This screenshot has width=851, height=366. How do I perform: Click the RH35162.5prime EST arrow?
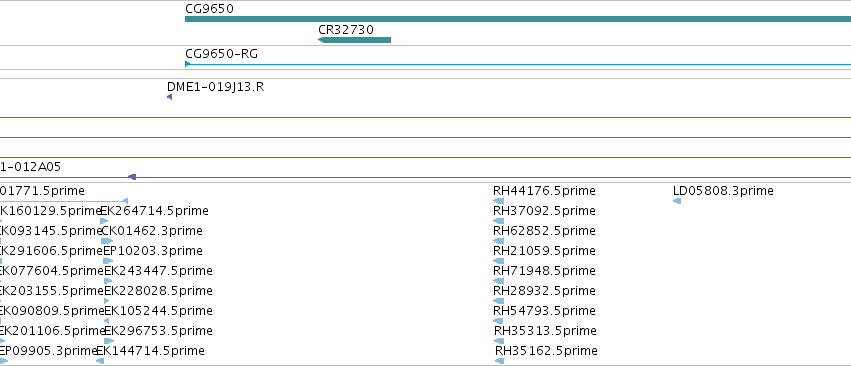pyautogui.click(x=499, y=361)
